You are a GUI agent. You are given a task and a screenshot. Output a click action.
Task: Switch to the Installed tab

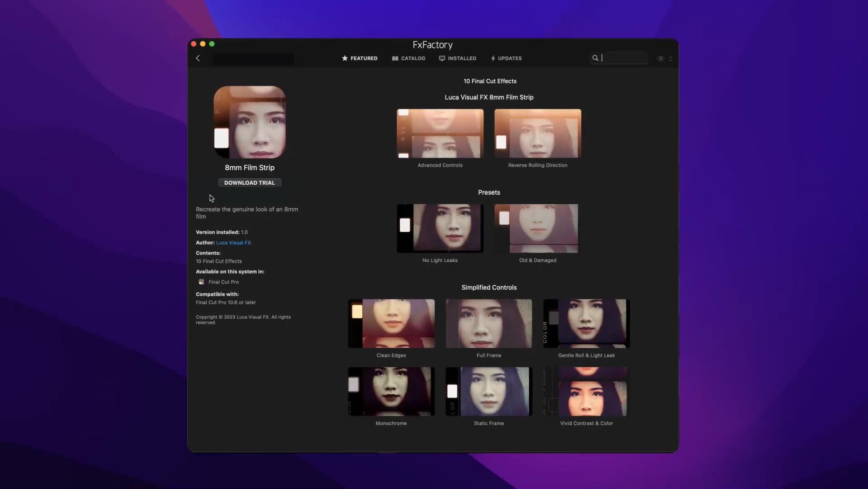457,58
